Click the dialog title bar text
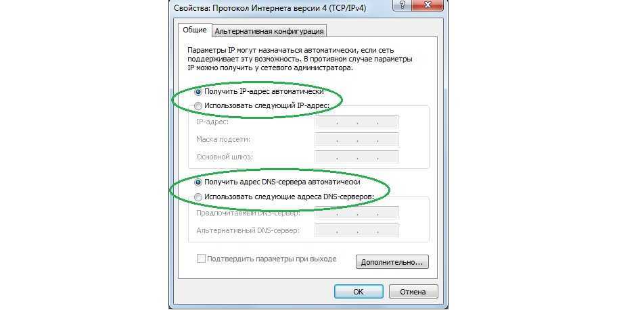This screenshot has width=644, height=310. [x=271, y=8]
